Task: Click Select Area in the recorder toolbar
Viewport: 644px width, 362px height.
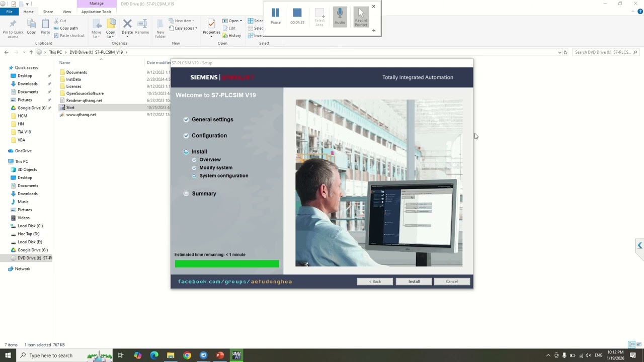Action: tap(319, 17)
